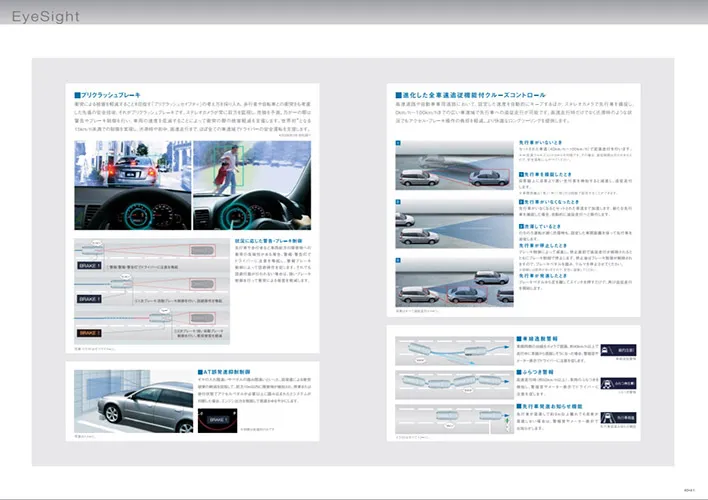Select the 状況に応じた警告・ブレーキ制御 subheading

(268, 241)
